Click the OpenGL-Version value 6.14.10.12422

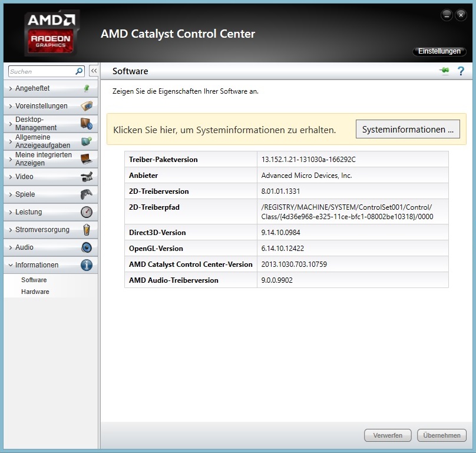(x=282, y=249)
